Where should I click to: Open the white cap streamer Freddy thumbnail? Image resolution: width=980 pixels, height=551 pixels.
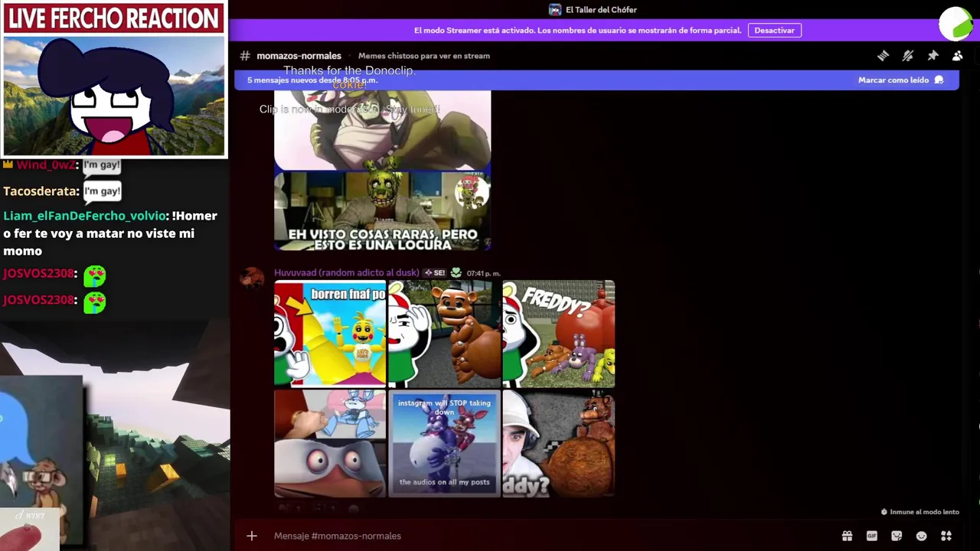pyautogui.click(x=558, y=444)
